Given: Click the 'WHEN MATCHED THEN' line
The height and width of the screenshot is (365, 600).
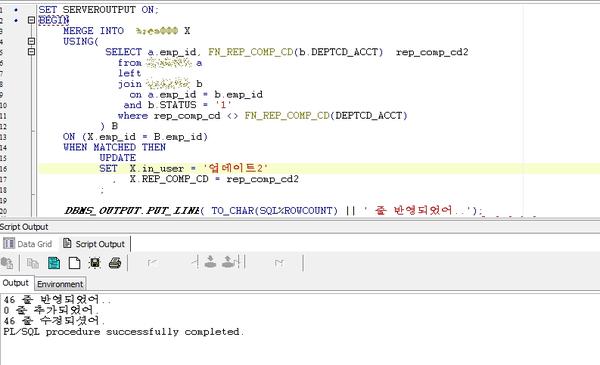Looking at the screenshot, I should [114, 147].
